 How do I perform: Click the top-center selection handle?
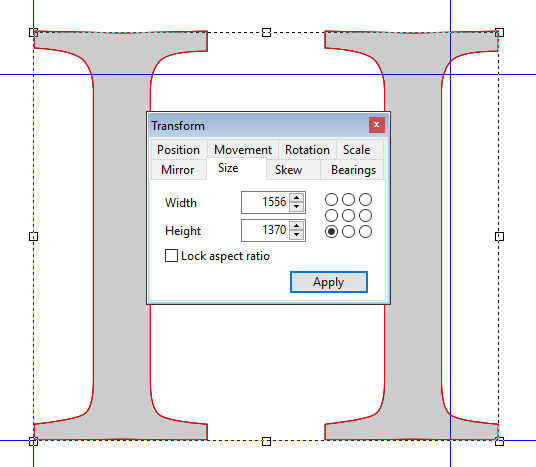(266, 32)
